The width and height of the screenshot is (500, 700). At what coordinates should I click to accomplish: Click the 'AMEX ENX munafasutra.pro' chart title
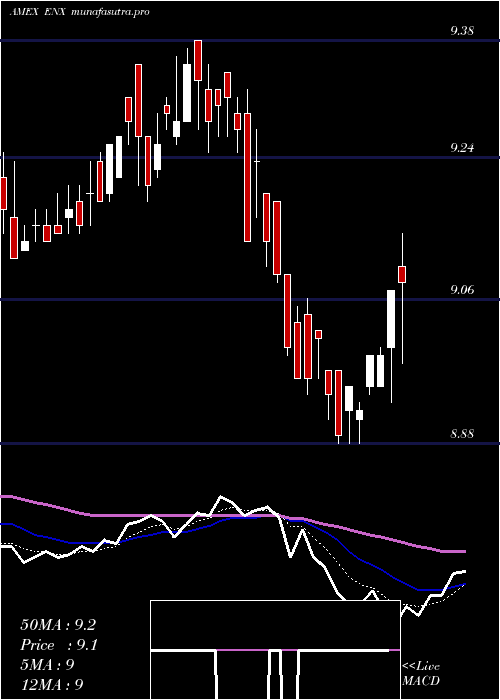[79, 12]
